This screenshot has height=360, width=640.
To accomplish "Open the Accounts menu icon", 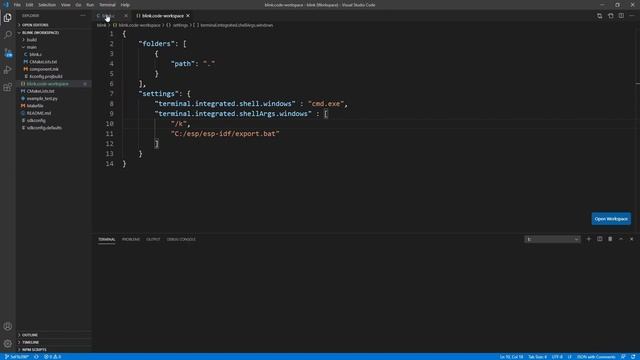I will click(x=8, y=326).
